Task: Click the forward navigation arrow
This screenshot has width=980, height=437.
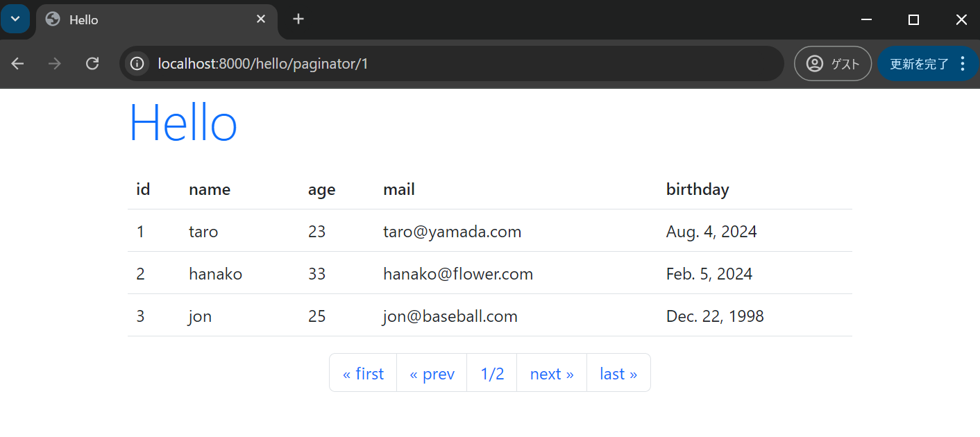Action: 55,64
